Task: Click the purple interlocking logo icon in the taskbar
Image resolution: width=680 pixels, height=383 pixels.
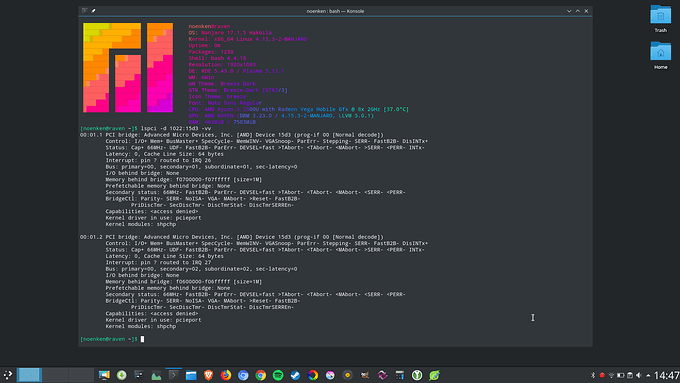Action: coord(382,375)
